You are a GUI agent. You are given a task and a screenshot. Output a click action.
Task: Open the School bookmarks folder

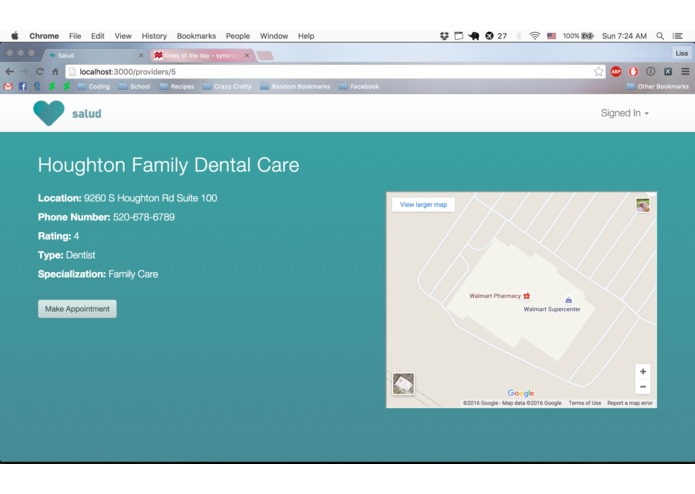[135, 86]
